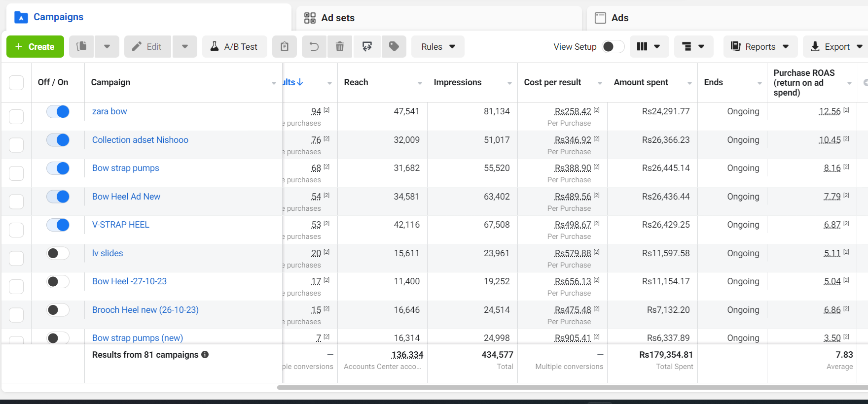The image size is (868, 404).
Task: Switch to the Ads tab
Action: pos(727,18)
